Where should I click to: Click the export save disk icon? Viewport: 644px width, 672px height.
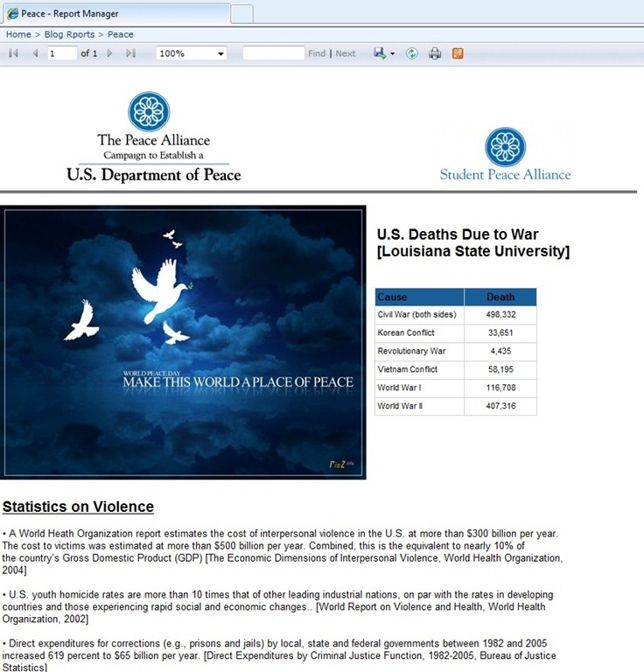380,53
